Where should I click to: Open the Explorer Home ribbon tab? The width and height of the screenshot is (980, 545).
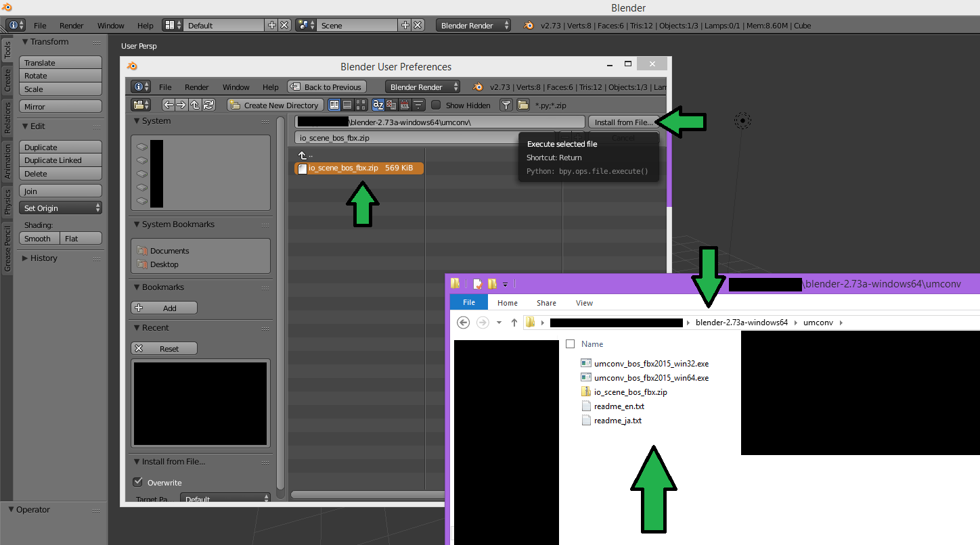pos(507,303)
